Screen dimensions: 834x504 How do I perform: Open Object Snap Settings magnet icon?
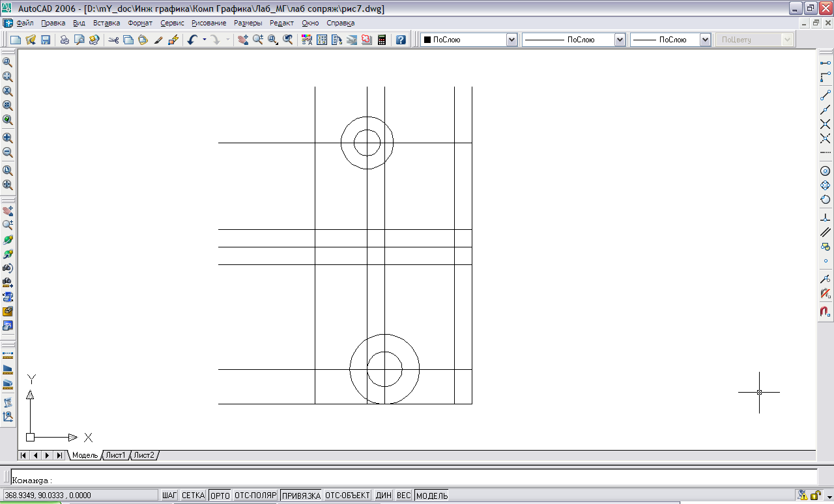click(x=826, y=312)
